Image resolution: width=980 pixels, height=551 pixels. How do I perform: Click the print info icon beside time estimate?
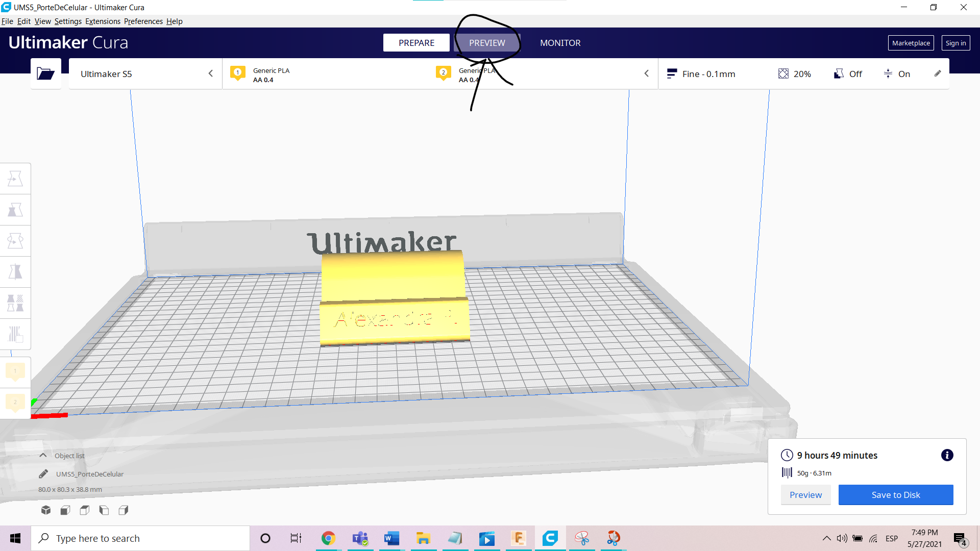tap(947, 455)
